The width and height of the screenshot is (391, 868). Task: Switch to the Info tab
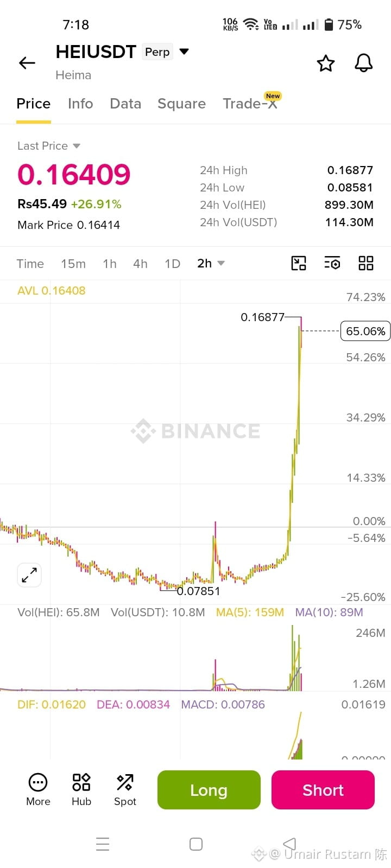[x=80, y=104]
